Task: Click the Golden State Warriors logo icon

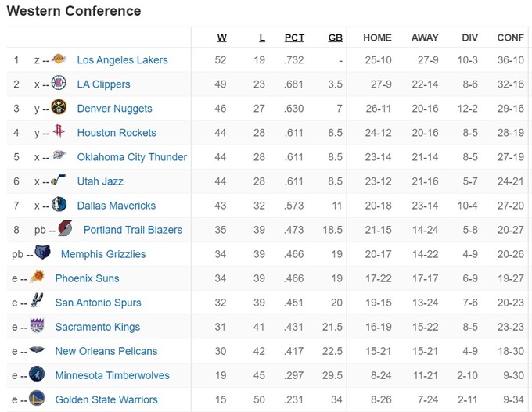Action: coord(37,399)
